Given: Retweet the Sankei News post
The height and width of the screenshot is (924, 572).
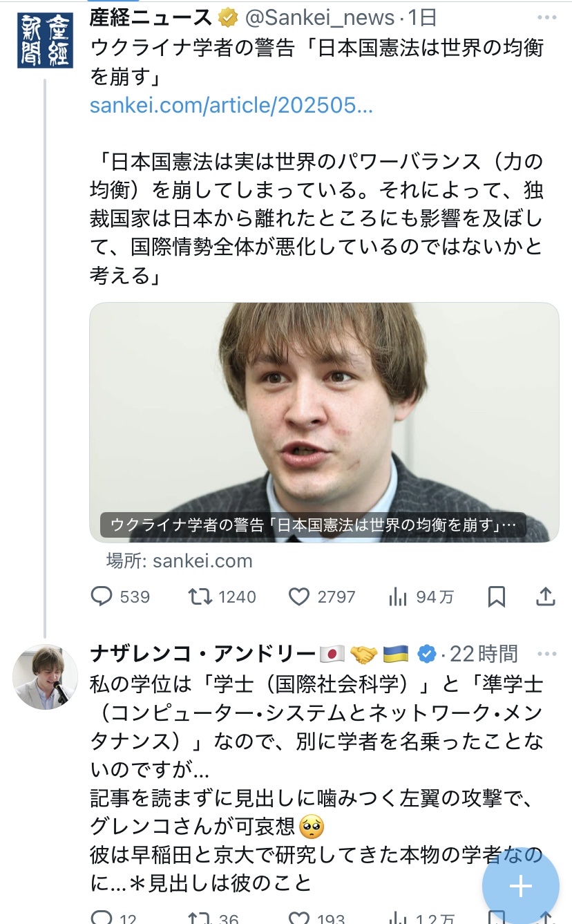Looking at the screenshot, I should pos(200,596).
